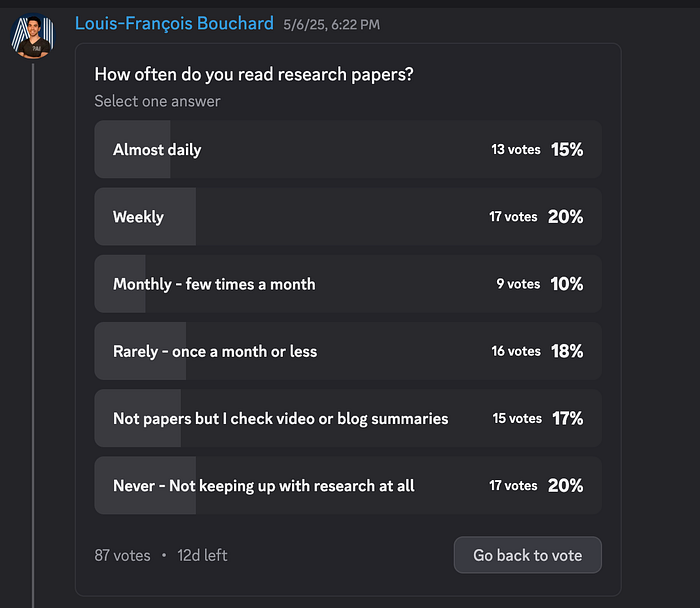Click "15 votes" count on video summaries row
This screenshot has height=608, width=700.
point(517,419)
